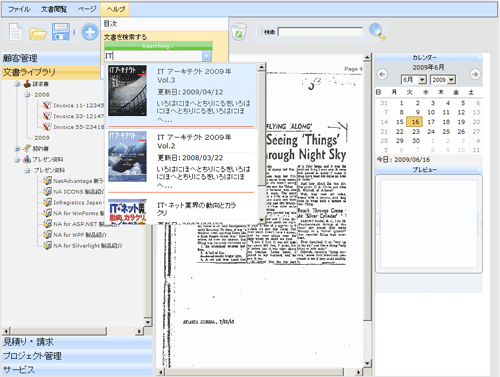Click document viewer scroll right arrow
This screenshot has height=377, width=500.
pyautogui.click(x=359, y=372)
